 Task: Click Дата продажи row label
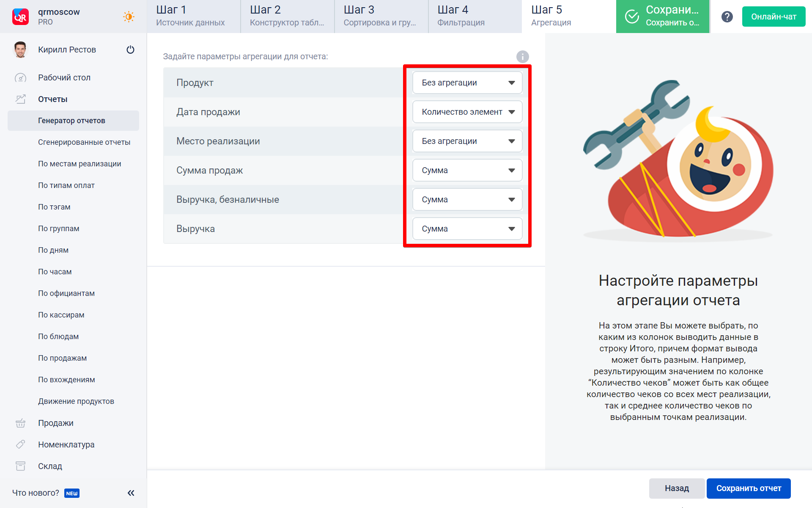(208, 112)
